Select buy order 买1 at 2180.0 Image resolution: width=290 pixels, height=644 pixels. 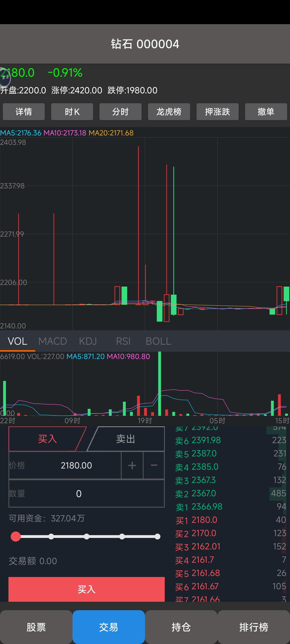coord(231,520)
